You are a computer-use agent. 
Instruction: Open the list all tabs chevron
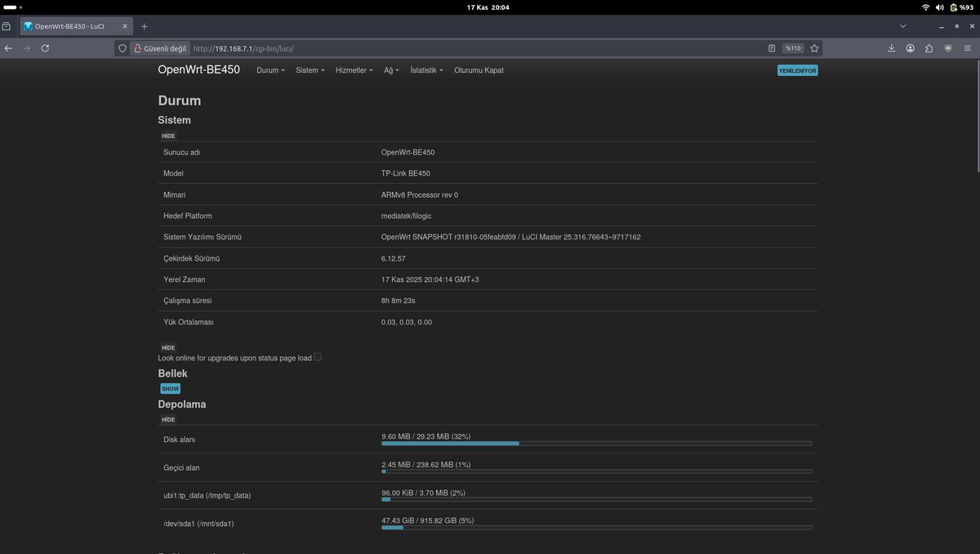click(902, 26)
